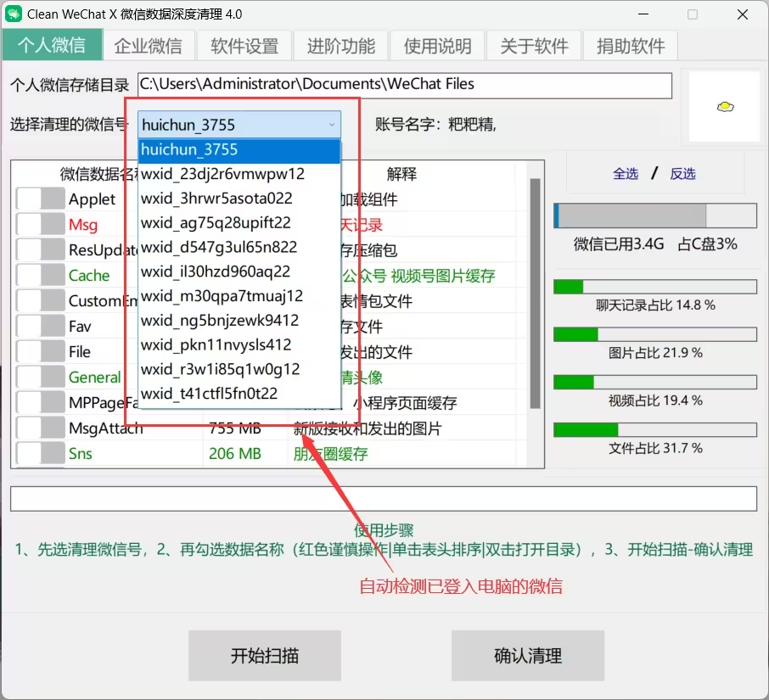Click the data list vertical scrollbar
The width and height of the screenshot is (769, 700).
coord(535,293)
